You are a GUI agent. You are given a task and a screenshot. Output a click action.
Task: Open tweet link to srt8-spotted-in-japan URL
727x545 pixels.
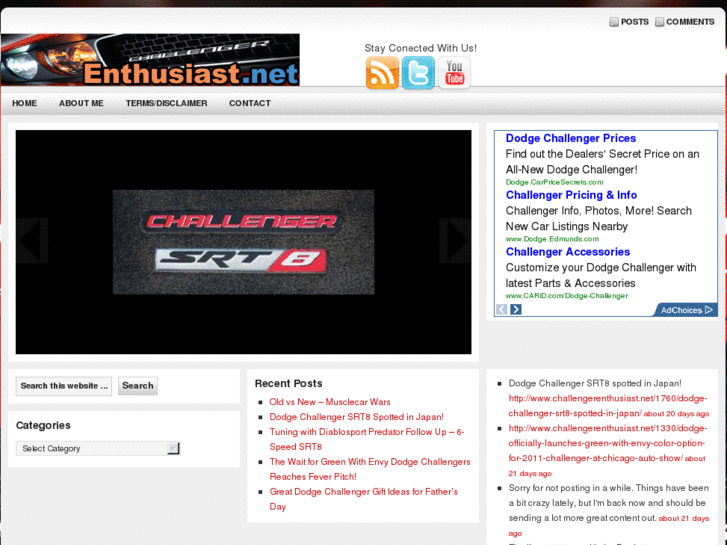pos(608,405)
